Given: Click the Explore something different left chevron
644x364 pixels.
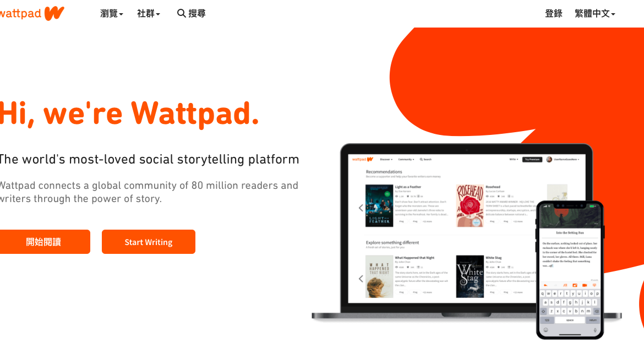Looking at the screenshot, I should [x=361, y=279].
